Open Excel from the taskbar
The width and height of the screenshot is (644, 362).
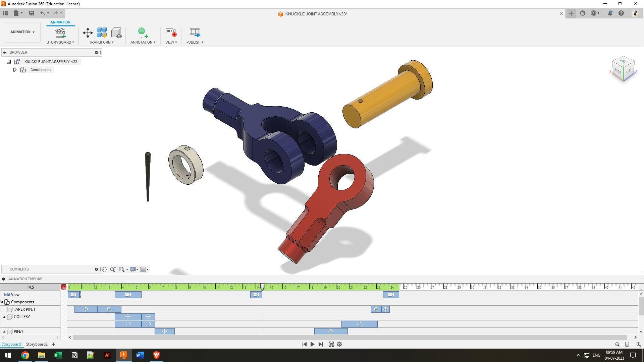58,355
